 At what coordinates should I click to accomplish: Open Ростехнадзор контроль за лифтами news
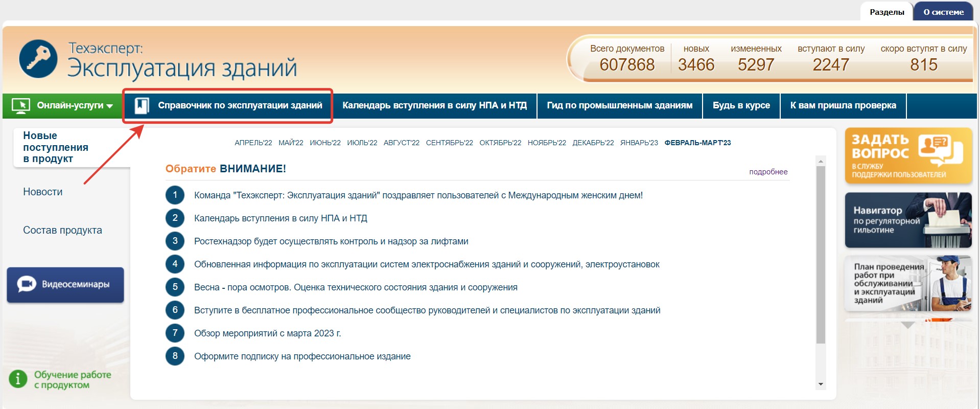pyautogui.click(x=331, y=241)
